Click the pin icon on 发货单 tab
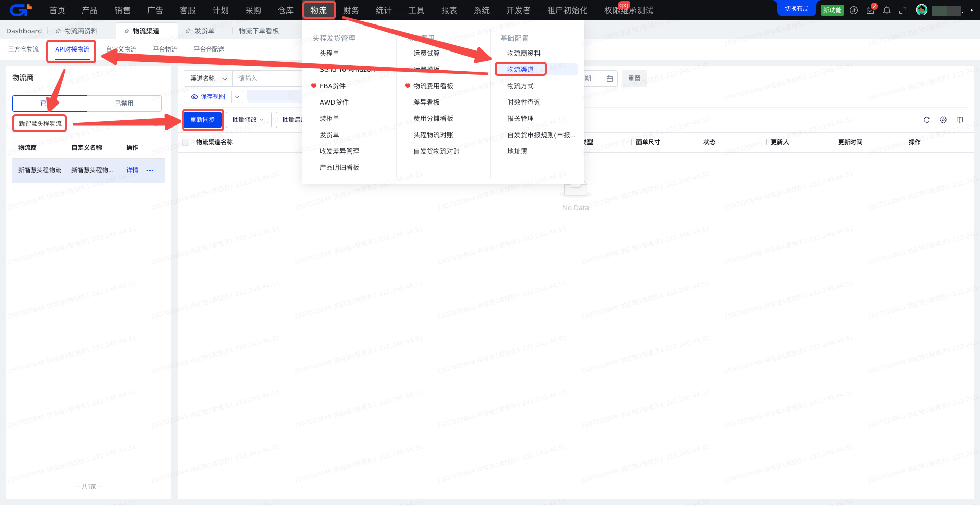 (188, 31)
